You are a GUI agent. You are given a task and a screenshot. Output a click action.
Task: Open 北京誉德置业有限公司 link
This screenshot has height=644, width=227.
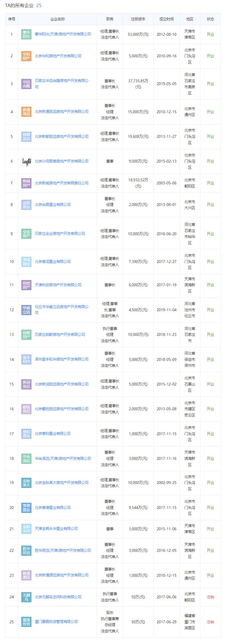tap(53, 508)
